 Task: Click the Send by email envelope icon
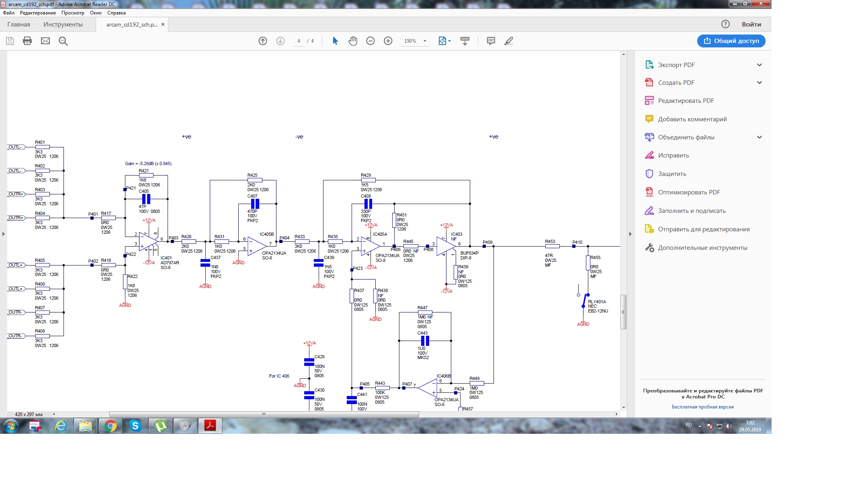45,41
